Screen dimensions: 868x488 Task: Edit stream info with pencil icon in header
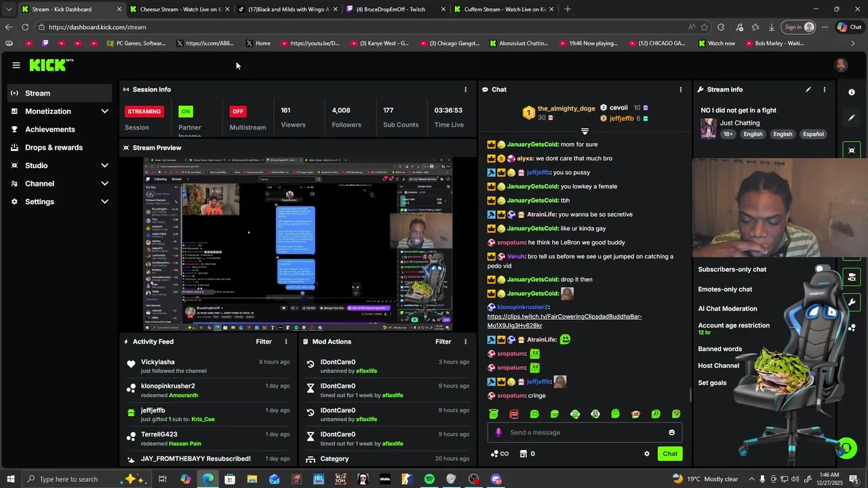[x=808, y=89]
